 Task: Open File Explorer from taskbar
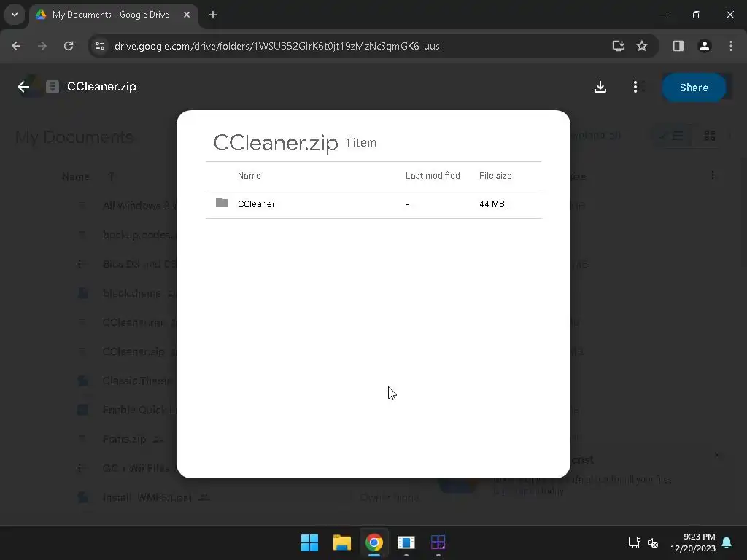click(341, 542)
